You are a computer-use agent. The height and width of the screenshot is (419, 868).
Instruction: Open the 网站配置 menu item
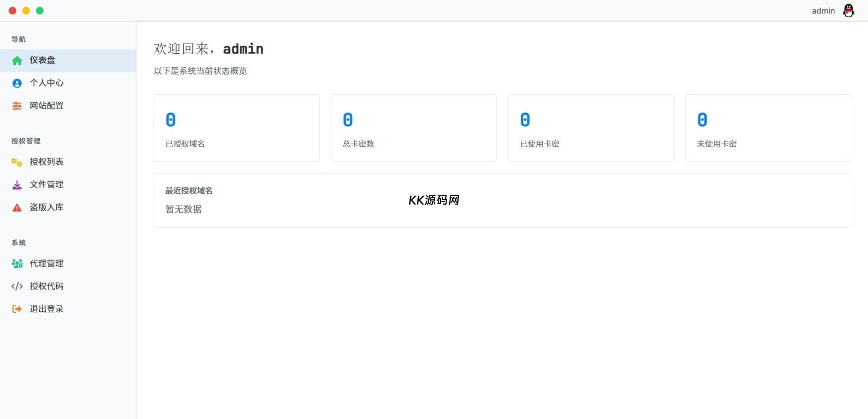click(x=46, y=106)
